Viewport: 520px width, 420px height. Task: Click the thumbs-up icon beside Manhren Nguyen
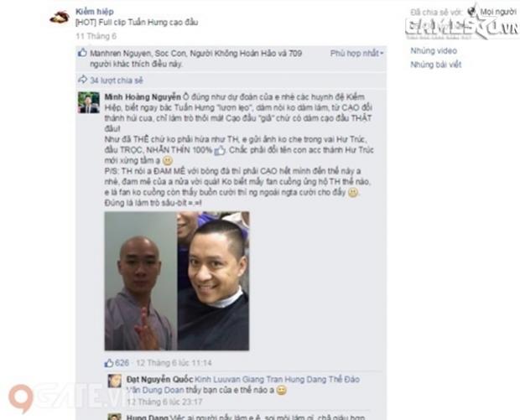pyautogui.click(x=82, y=53)
